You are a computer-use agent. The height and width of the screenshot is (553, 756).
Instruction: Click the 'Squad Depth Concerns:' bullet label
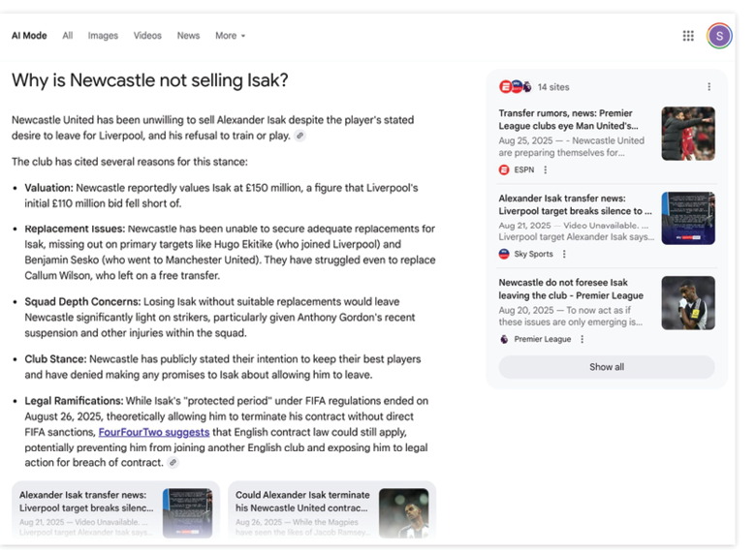82,302
